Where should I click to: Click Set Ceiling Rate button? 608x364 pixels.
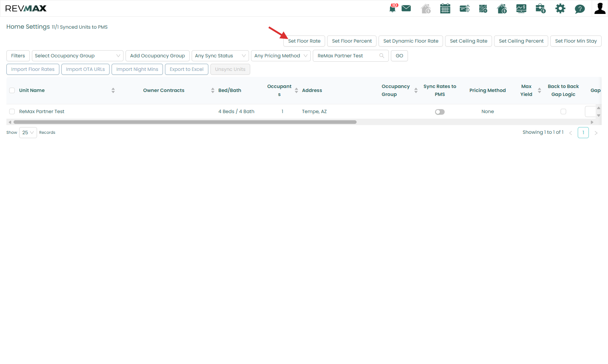(469, 41)
